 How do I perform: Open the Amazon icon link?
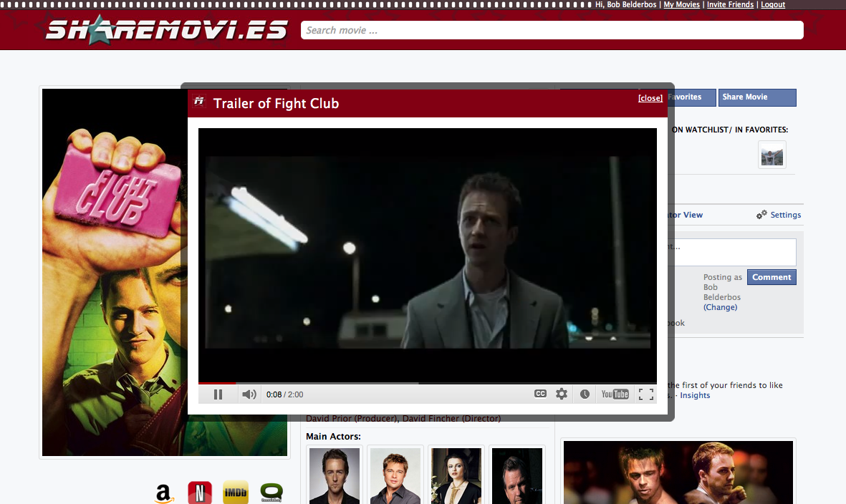point(163,493)
